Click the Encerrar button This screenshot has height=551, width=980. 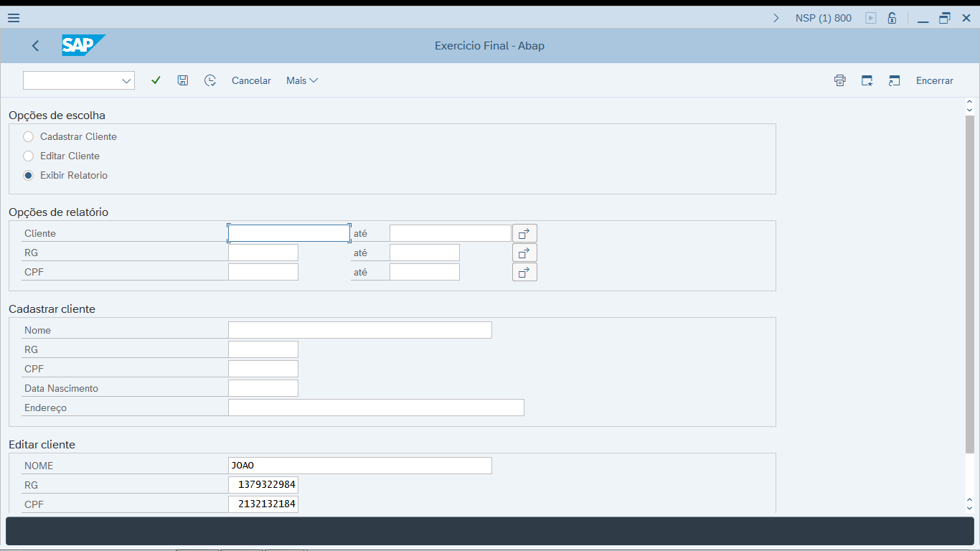tap(935, 80)
